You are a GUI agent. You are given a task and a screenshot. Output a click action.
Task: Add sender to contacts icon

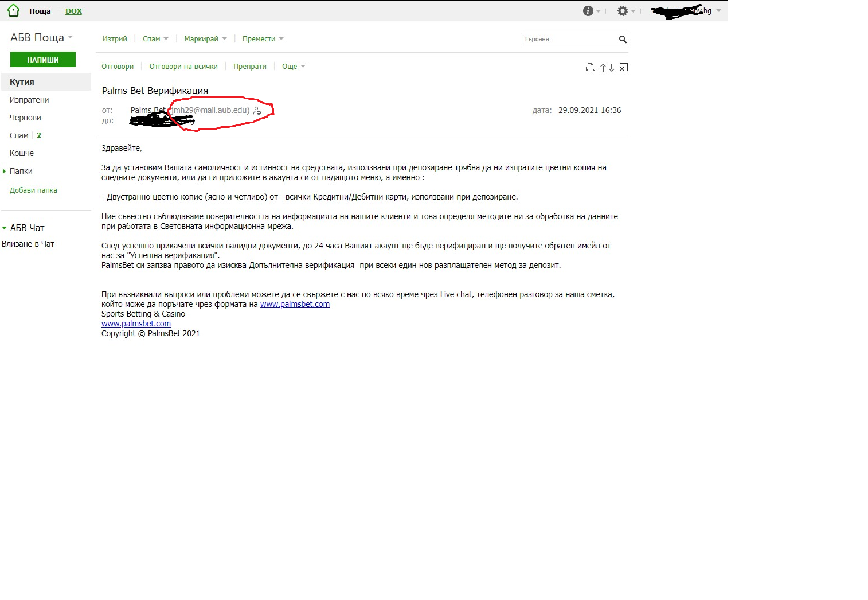click(x=257, y=111)
